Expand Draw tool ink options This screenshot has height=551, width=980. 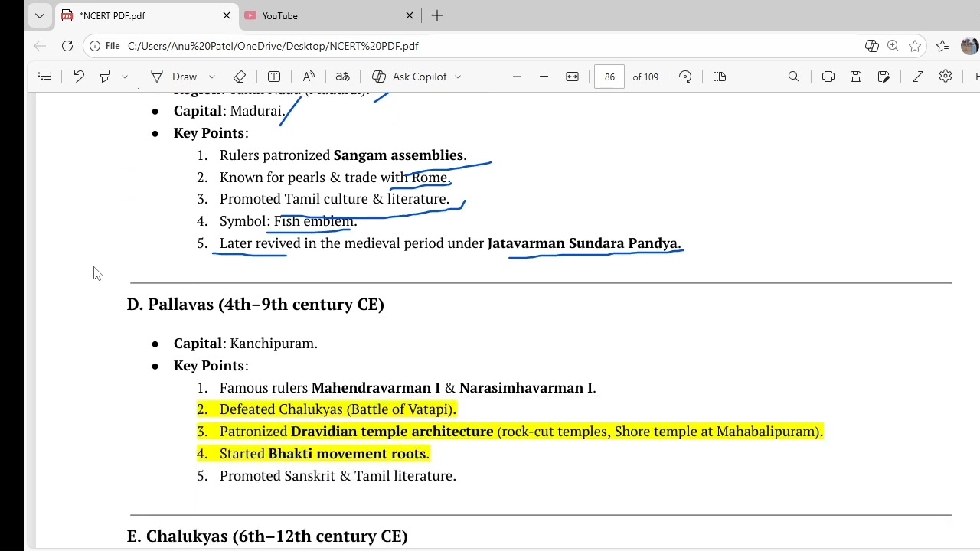tap(212, 77)
